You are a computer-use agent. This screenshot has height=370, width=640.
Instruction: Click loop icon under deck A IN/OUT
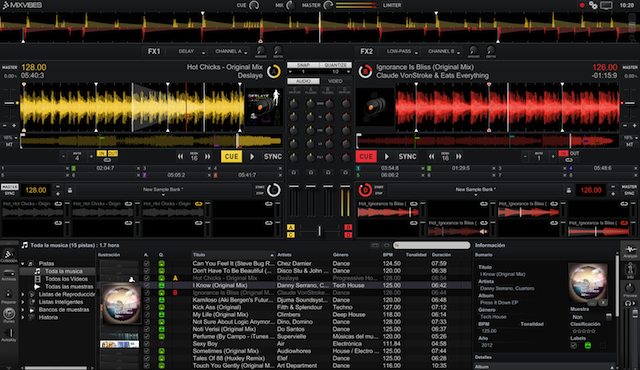(x=107, y=160)
